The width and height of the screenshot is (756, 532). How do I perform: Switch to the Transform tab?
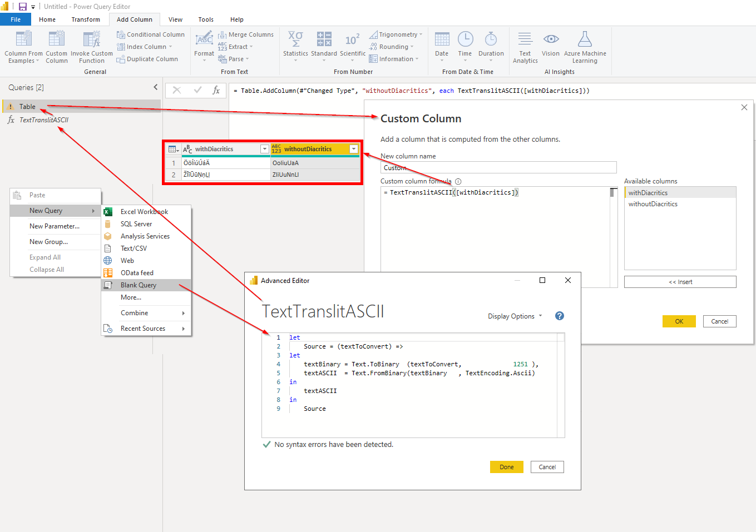point(86,19)
